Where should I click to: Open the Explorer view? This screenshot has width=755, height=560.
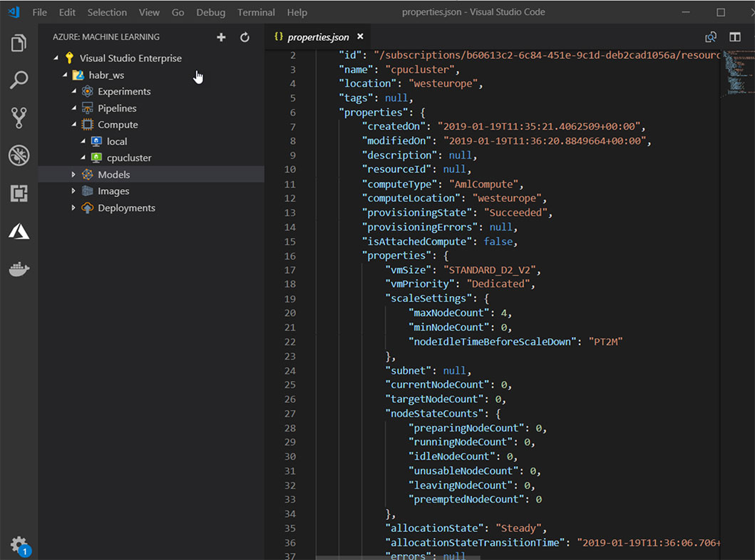19,43
